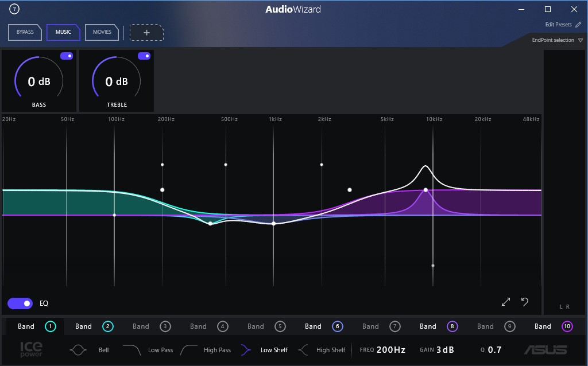The height and width of the screenshot is (366, 588).
Task: Click the 20kHz frequency axis label
Action: coord(482,119)
